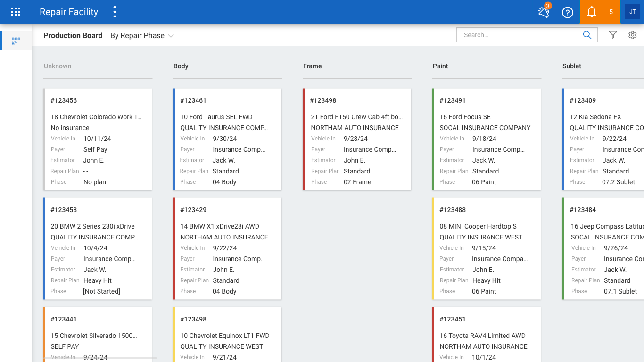Select the Paint column header
The width and height of the screenshot is (644, 362).
[440, 66]
